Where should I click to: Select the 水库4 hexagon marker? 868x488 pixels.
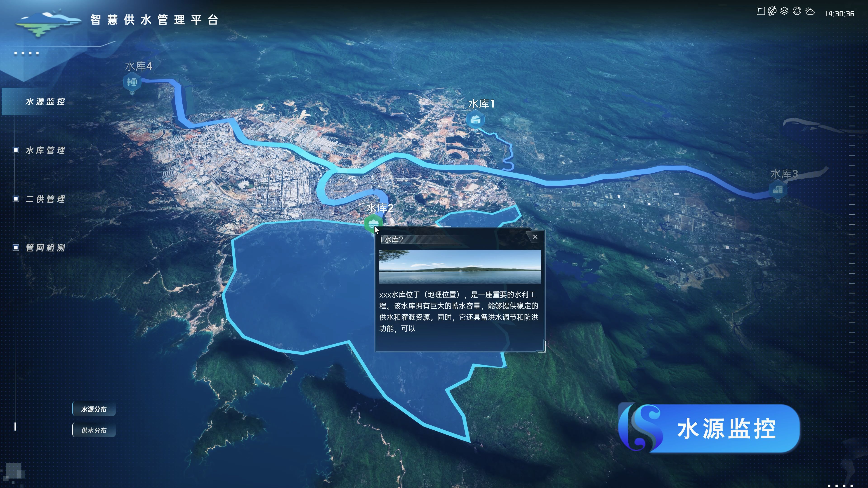pos(132,82)
